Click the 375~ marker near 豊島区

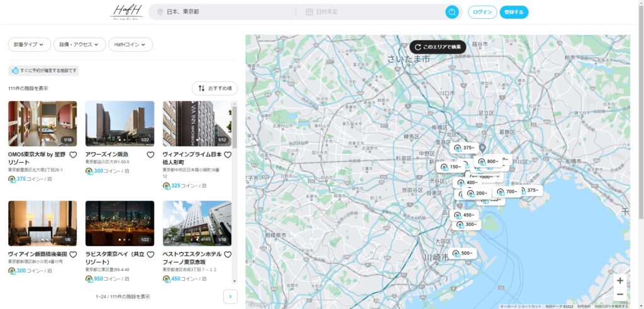(x=464, y=148)
